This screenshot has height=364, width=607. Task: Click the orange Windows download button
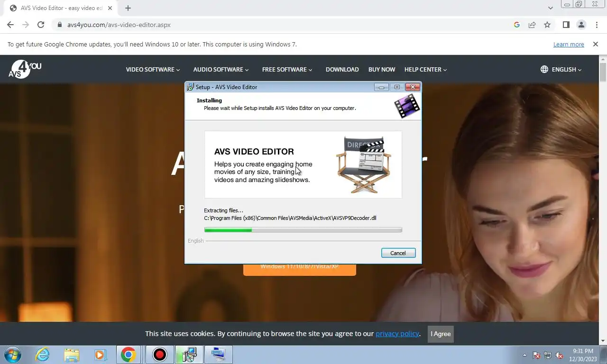[x=300, y=269]
